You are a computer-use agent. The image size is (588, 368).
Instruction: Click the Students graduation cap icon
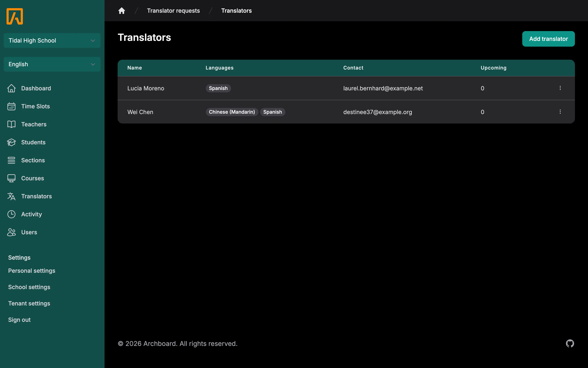[x=11, y=142]
